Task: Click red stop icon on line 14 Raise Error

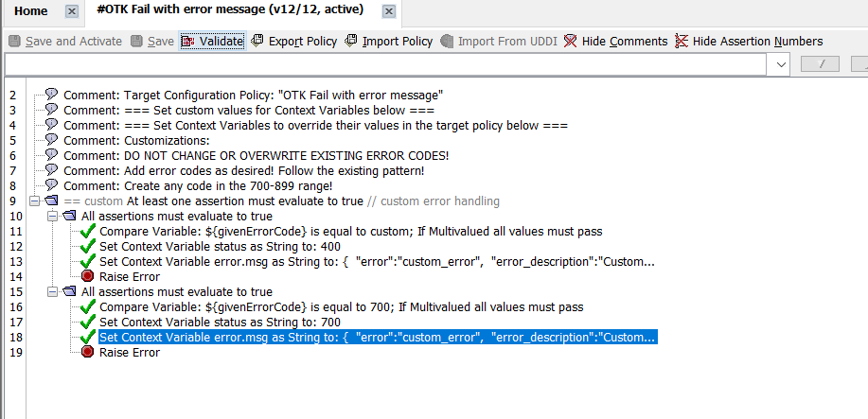Action: click(x=87, y=276)
